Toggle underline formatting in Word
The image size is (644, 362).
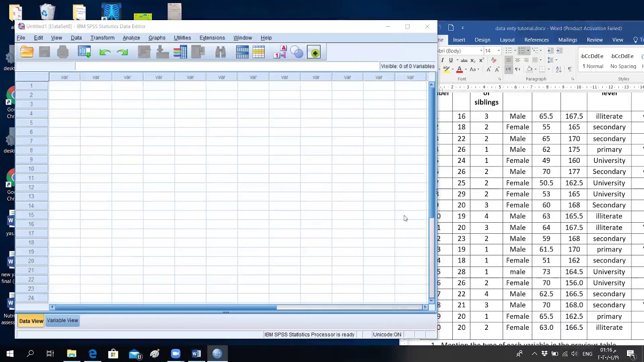tap(451, 60)
